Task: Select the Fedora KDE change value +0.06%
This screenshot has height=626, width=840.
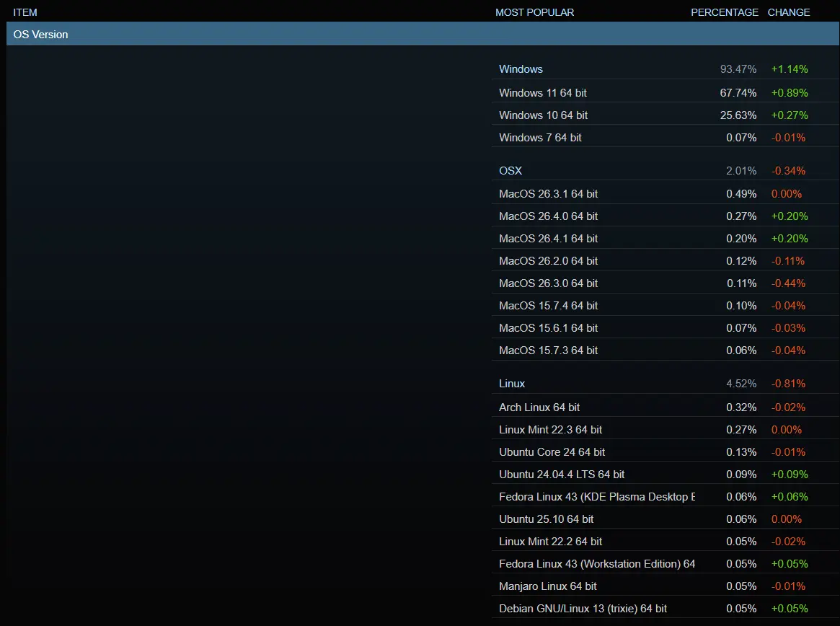Action: point(790,497)
